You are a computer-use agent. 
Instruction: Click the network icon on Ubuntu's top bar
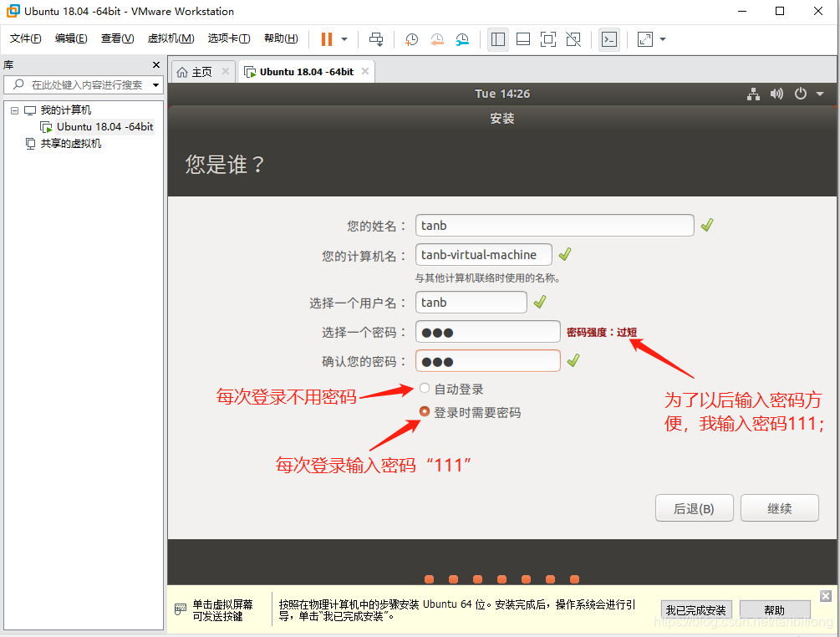(x=753, y=94)
